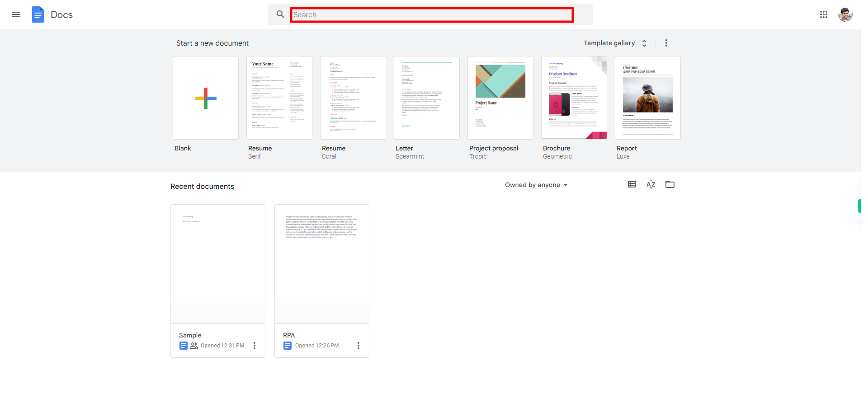Open the Sample document thumbnail
The width and height of the screenshot is (868, 412).
pos(218,264)
